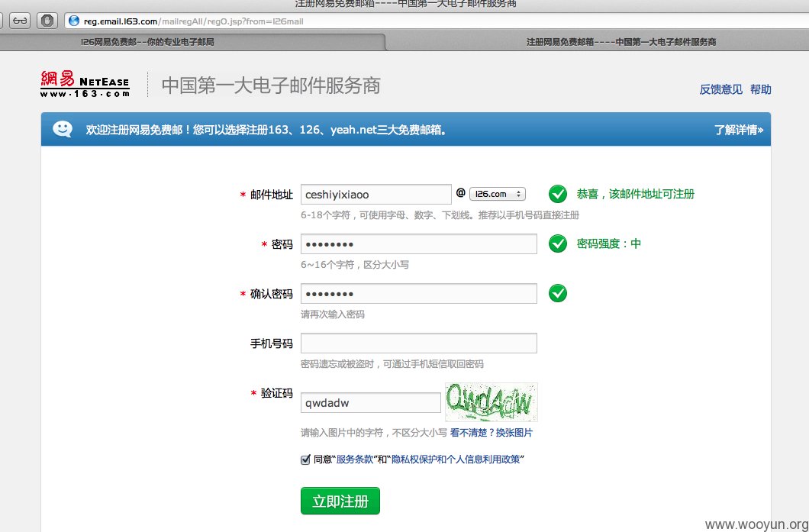Click the shield icon beside the address bar

click(47, 21)
